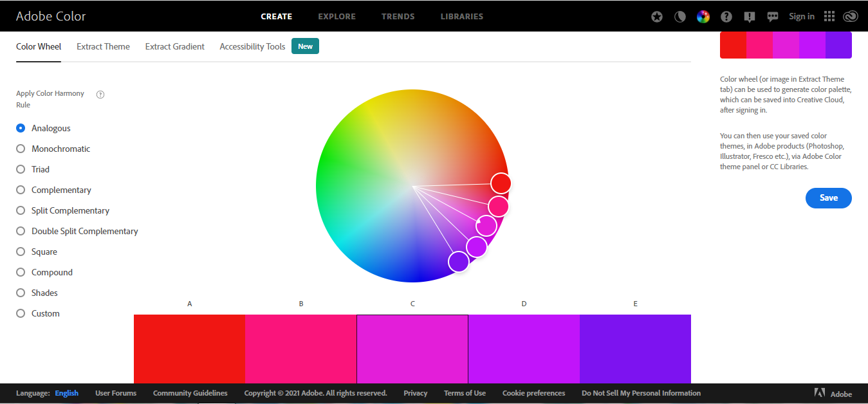The height and width of the screenshot is (404, 868).
Task: Click the feedback exclamation bubble icon
Action: [x=750, y=17]
